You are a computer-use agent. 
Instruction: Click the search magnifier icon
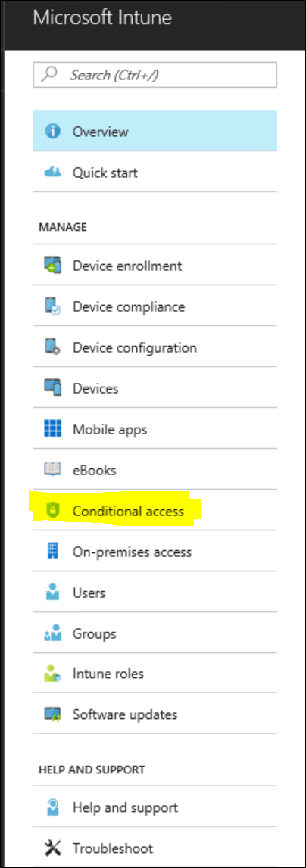(x=51, y=74)
